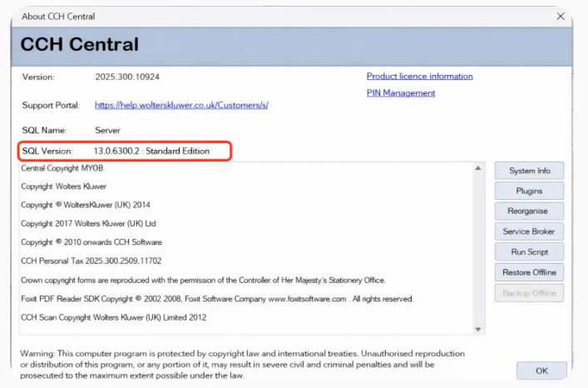Open the Product licence information link

[420, 76]
